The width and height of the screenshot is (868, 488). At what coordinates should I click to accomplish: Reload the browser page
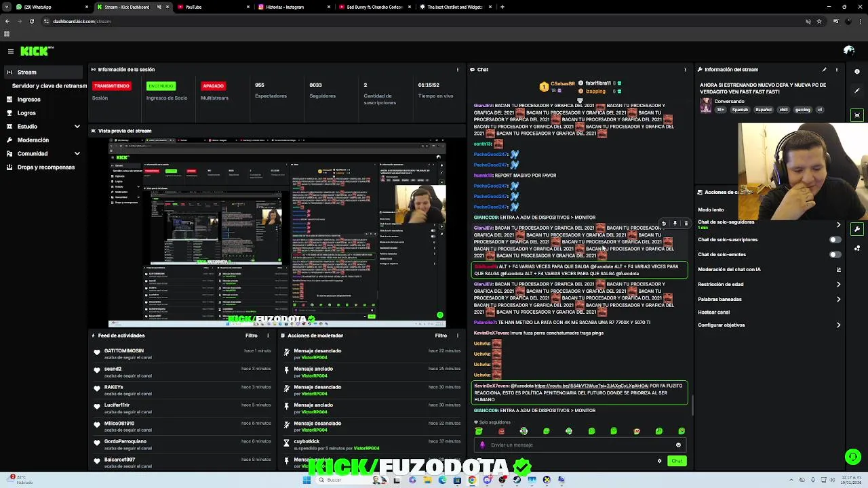point(31,21)
